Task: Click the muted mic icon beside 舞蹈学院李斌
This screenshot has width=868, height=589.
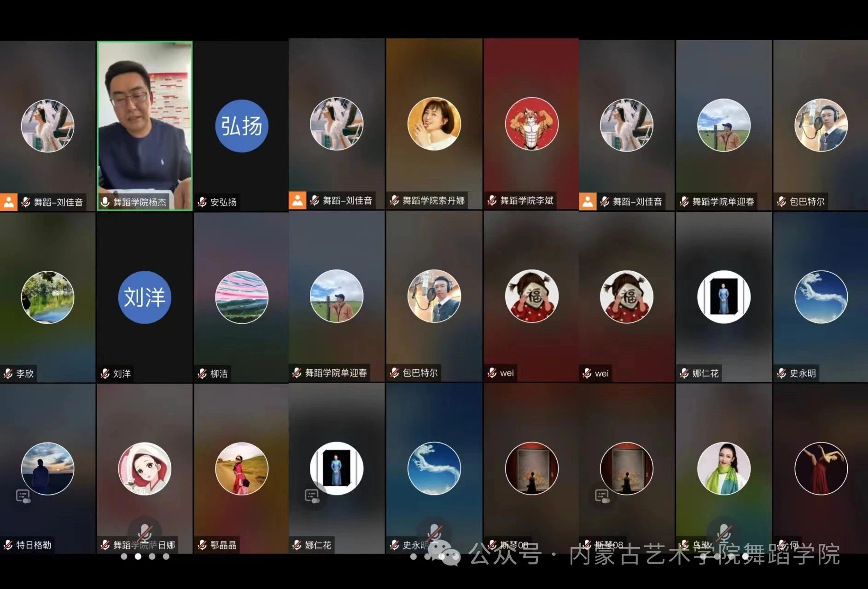Action: [x=492, y=200]
